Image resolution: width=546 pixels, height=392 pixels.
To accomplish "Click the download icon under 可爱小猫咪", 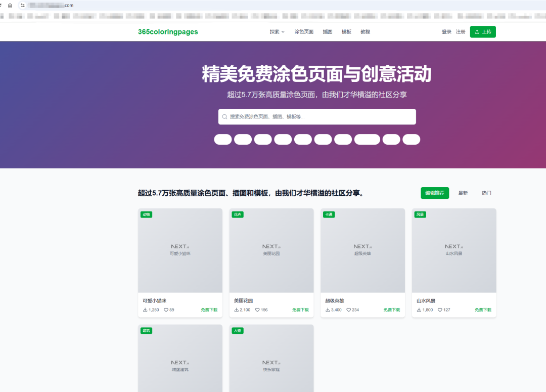I will click(145, 309).
